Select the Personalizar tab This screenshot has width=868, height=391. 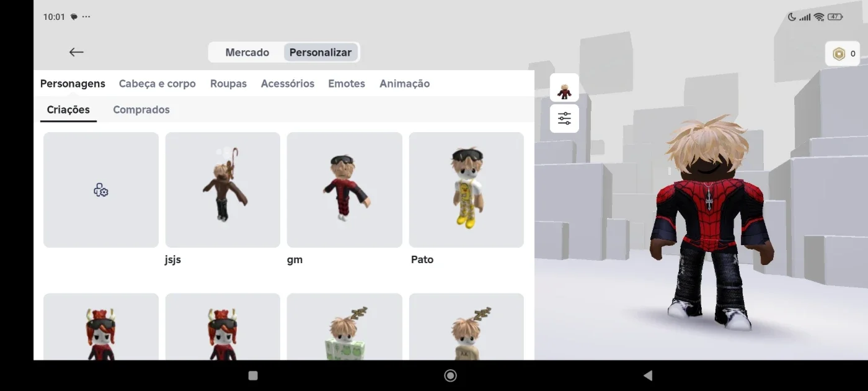tap(321, 52)
